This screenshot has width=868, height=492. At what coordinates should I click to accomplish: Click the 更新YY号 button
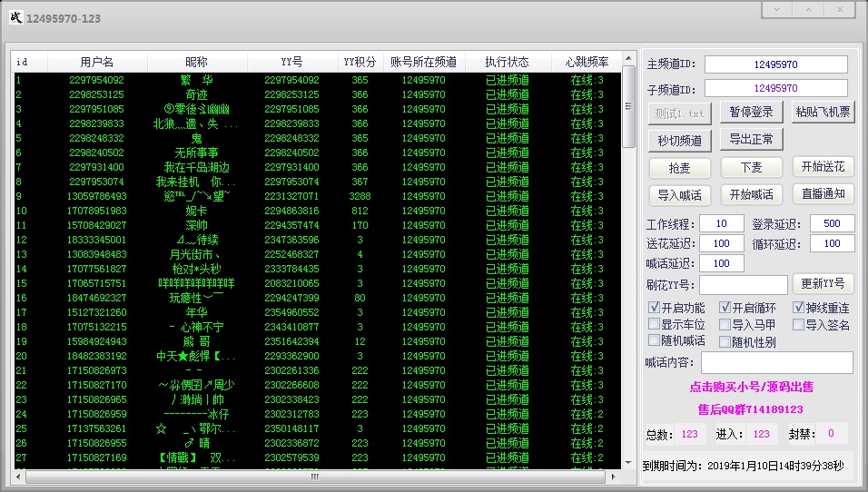click(823, 283)
